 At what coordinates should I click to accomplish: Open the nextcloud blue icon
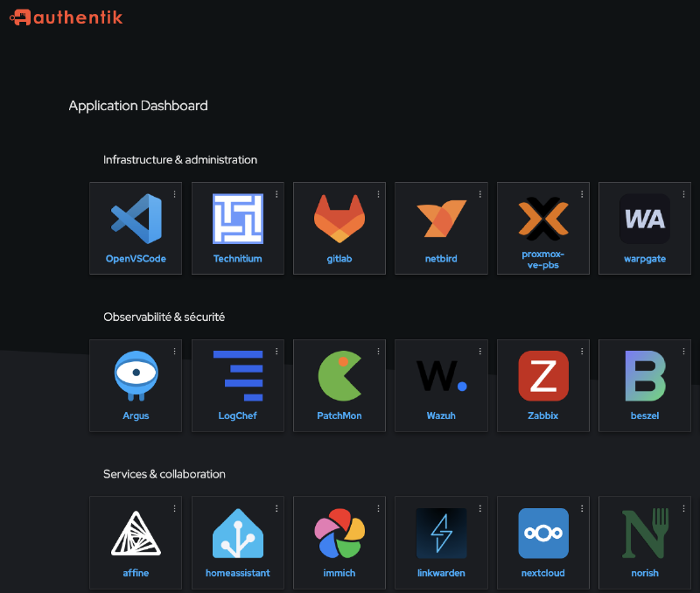pos(543,534)
